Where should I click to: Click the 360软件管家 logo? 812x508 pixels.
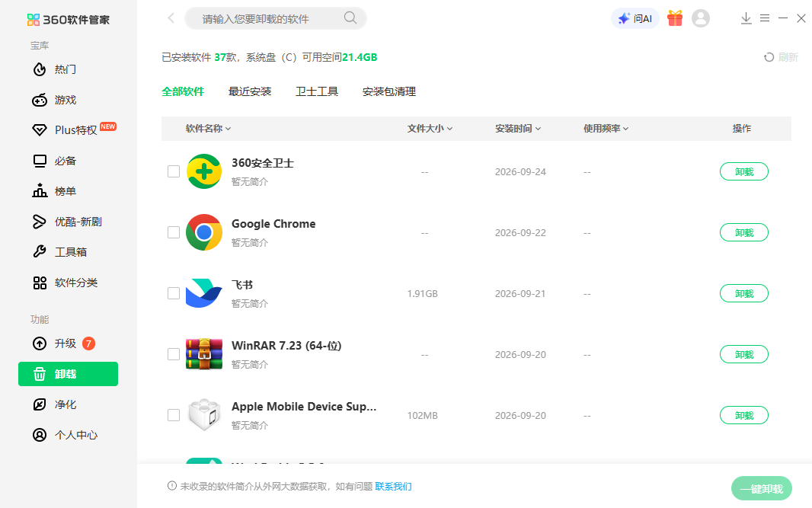coord(69,20)
